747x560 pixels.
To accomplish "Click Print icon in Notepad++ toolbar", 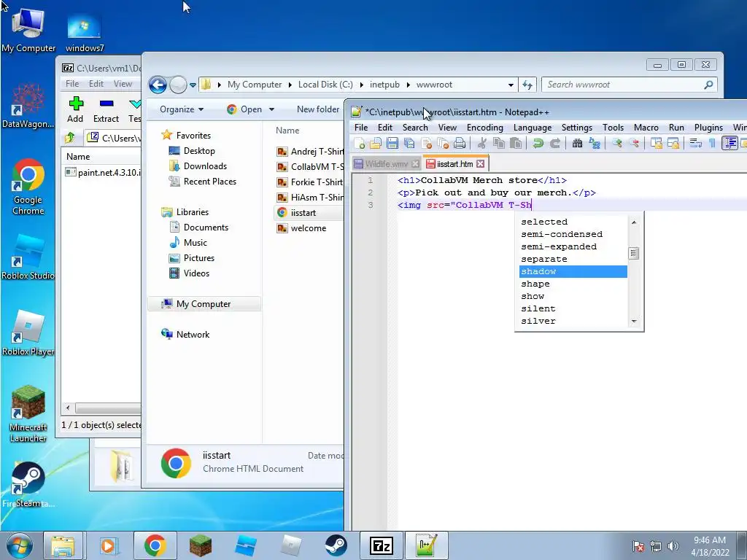I will point(460,143).
